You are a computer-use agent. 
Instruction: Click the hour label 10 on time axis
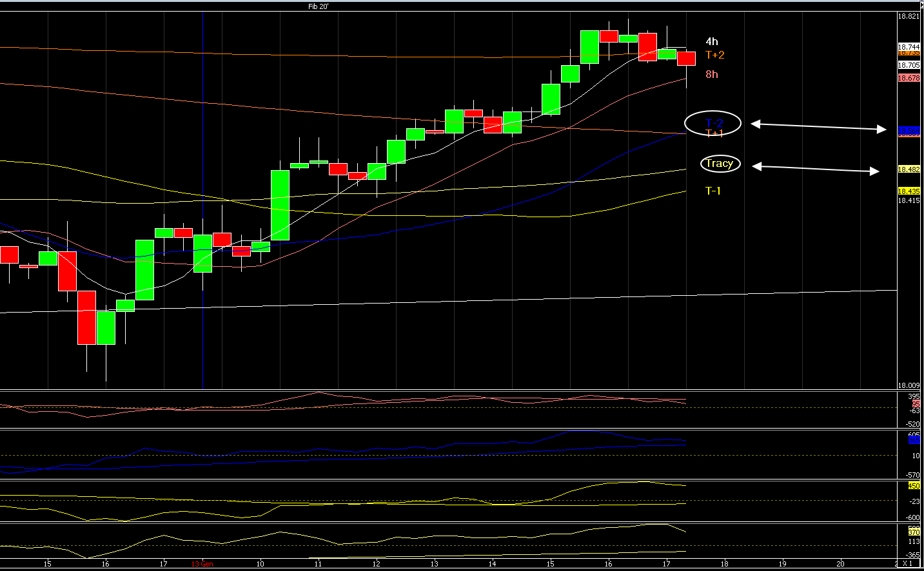[x=260, y=564]
